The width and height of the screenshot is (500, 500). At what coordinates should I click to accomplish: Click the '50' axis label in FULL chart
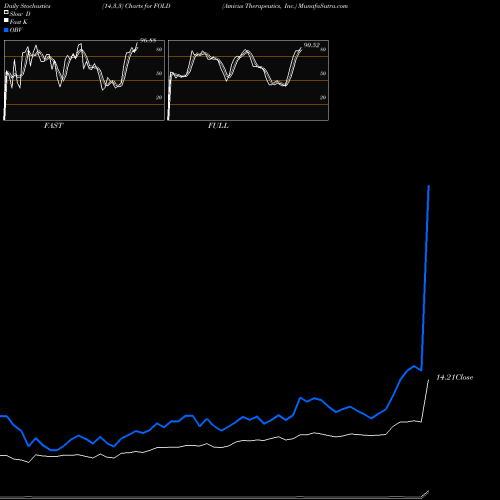click(x=323, y=73)
